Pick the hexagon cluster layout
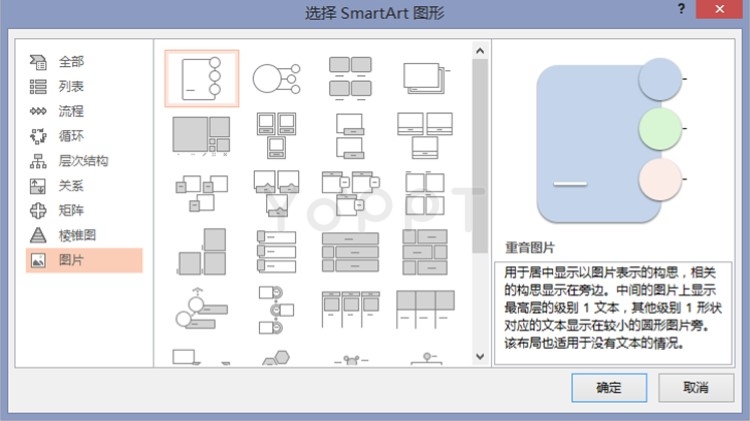This screenshot has height=421, width=750. [x=276, y=358]
